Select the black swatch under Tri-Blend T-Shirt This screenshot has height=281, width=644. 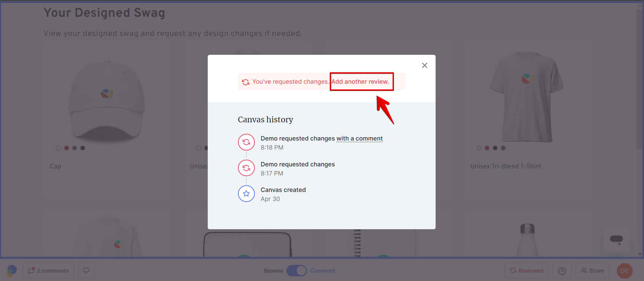[x=495, y=148]
